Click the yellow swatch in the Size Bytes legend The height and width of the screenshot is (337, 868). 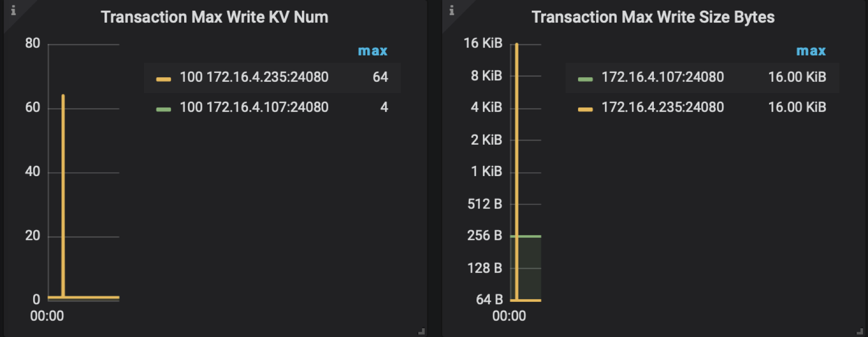pyautogui.click(x=585, y=110)
